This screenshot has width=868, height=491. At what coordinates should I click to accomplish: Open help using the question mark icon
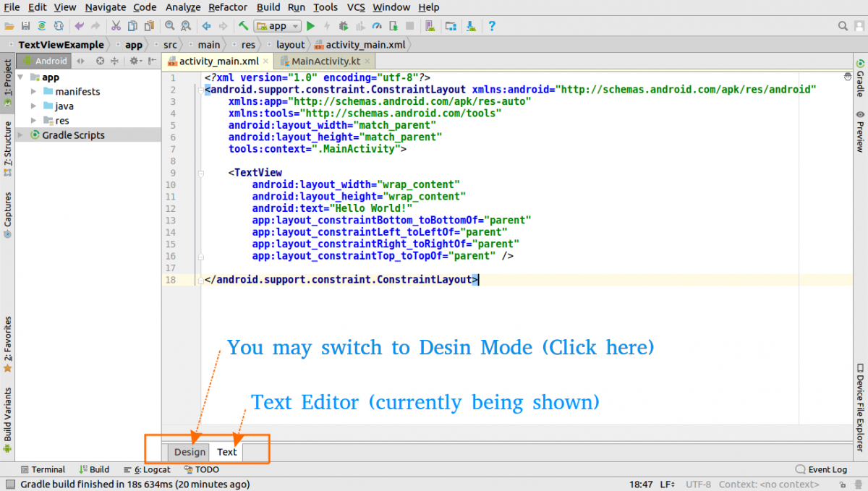[492, 26]
